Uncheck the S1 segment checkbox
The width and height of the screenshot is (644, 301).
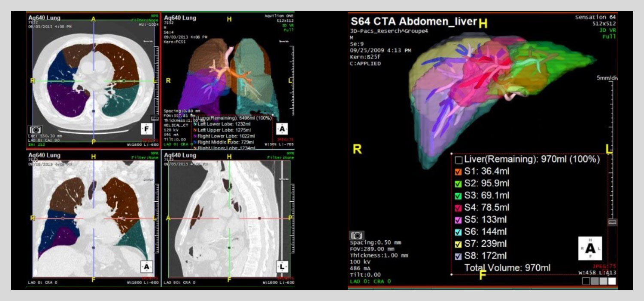[x=459, y=172]
